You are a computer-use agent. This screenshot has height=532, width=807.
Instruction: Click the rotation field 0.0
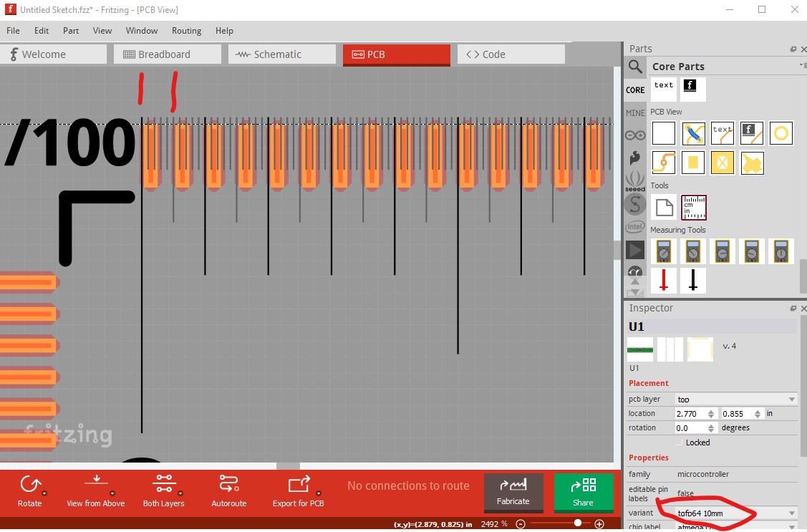tap(691, 428)
